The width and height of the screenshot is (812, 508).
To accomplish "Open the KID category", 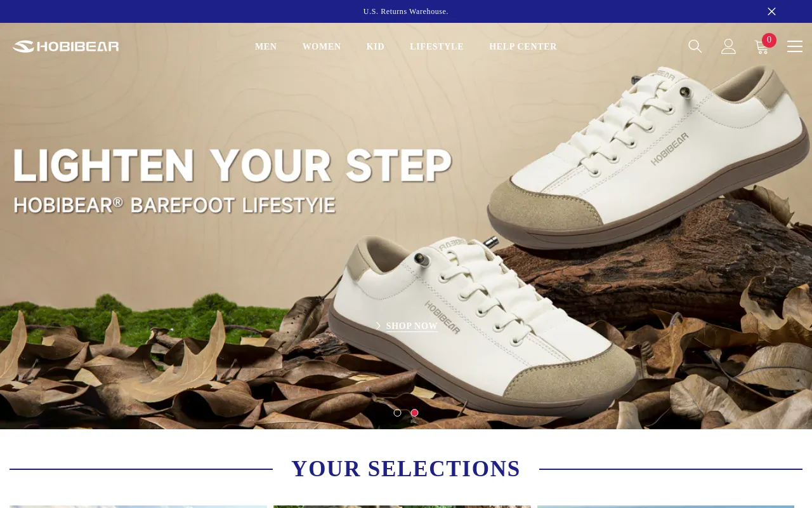I will tap(376, 47).
